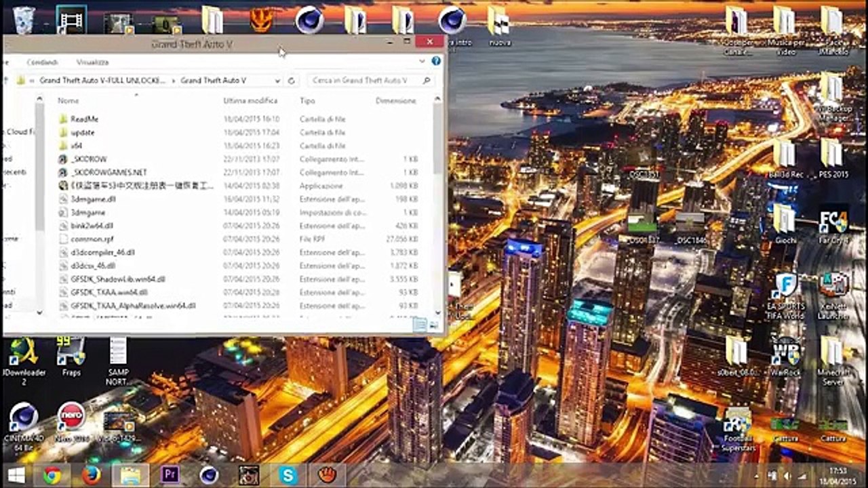Launch Fraps from the desktop
Screen dimensions: 868x488
pyautogui.click(x=71, y=358)
